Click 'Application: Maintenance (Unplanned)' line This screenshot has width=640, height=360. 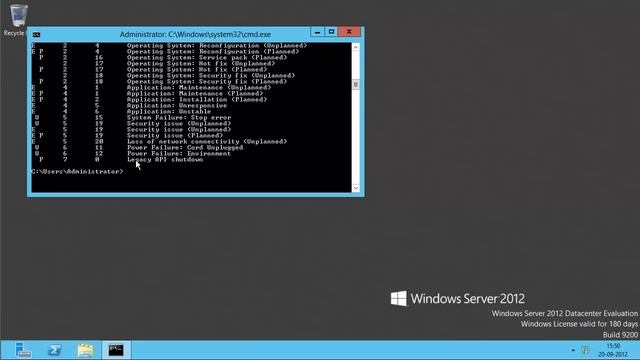click(x=199, y=87)
